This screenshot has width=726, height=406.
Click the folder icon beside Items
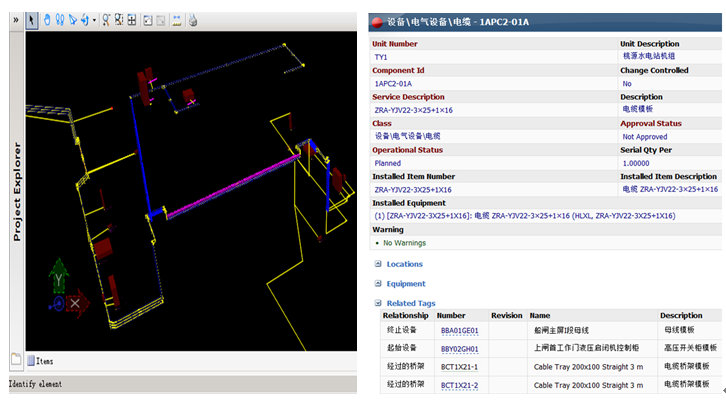[16, 360]
